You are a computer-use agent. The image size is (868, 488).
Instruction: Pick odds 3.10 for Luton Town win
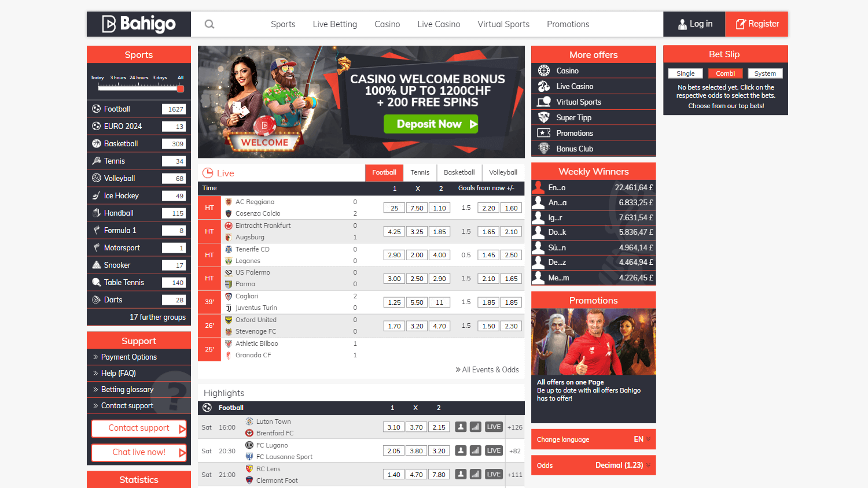(x=393, y=427)
